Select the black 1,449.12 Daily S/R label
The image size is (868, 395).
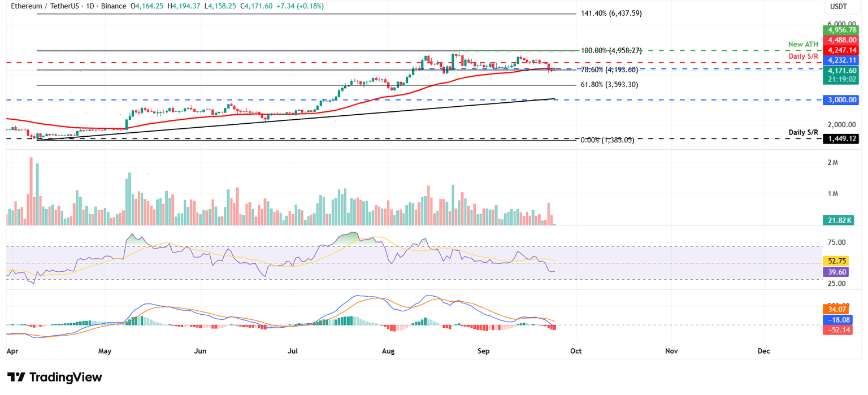[840, 138]
